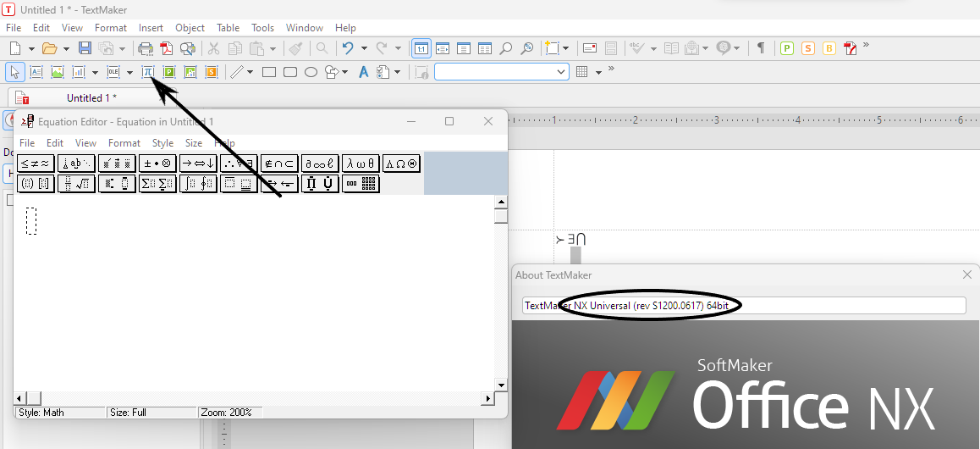
Task: Select the rounded rectangle drawing tool
Action: (x=290, y=72)
